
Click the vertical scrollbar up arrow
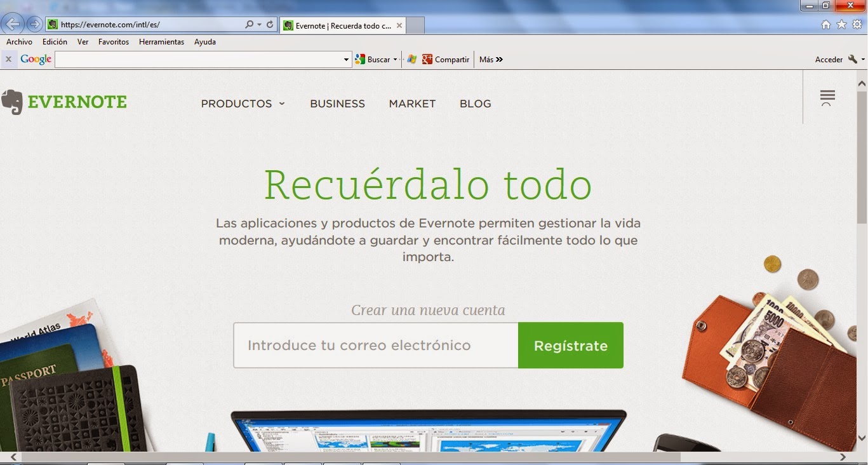862,83
